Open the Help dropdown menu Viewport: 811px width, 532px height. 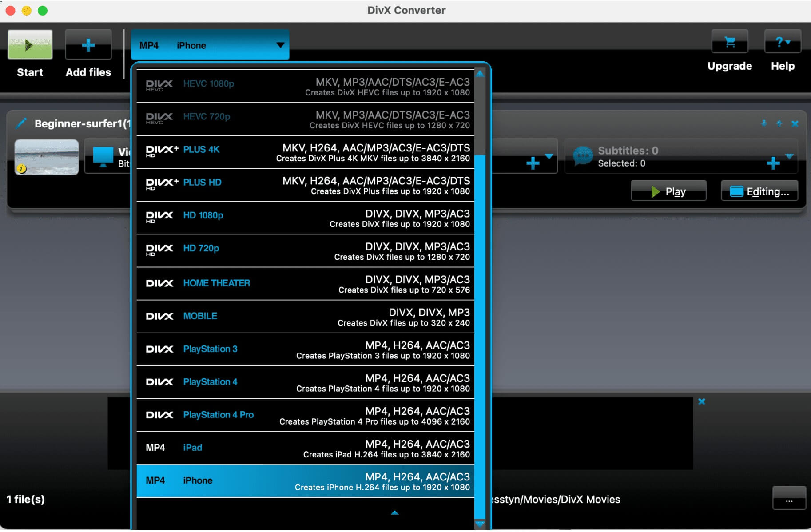pyautogui.click(x=782, y=43)
